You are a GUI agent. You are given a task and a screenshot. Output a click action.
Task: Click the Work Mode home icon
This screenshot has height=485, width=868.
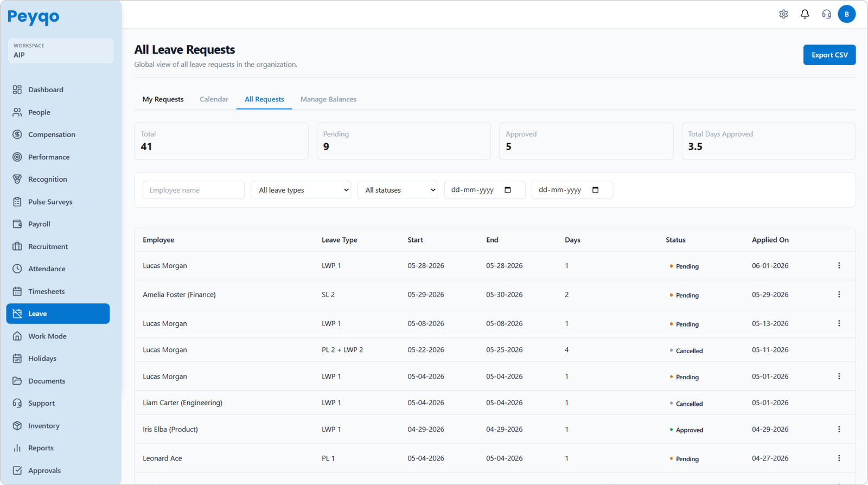point(17,336)
